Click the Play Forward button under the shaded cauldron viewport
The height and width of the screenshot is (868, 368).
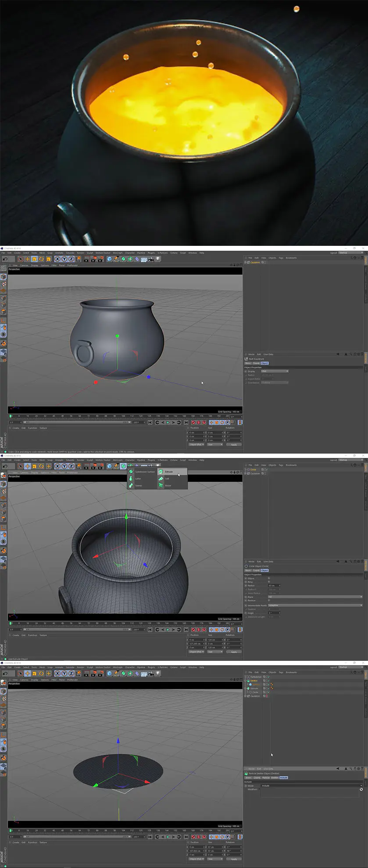168,422
